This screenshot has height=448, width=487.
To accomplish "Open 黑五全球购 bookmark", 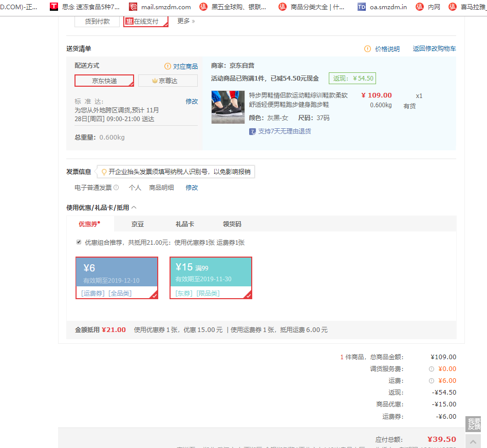I will point(233,7).
